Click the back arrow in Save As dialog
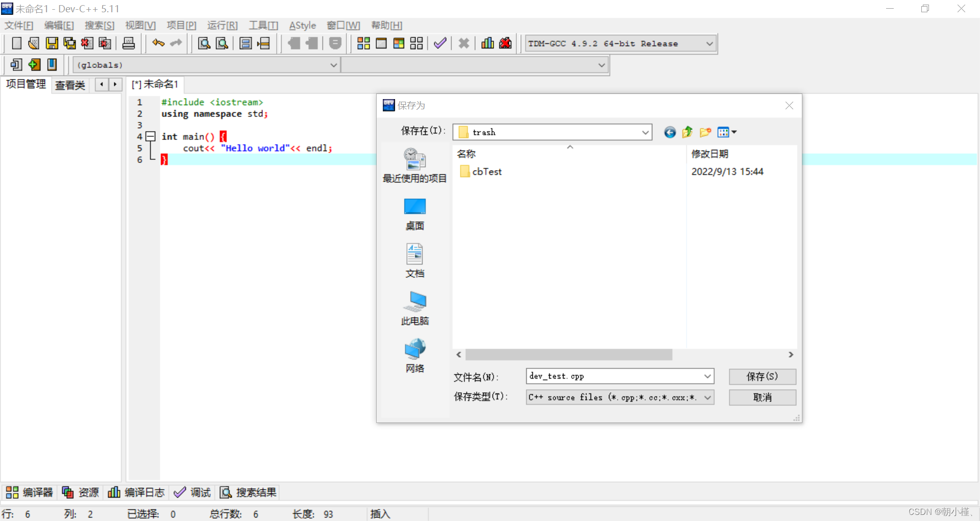This screenshot has height=521, width=980. (670, 133)
